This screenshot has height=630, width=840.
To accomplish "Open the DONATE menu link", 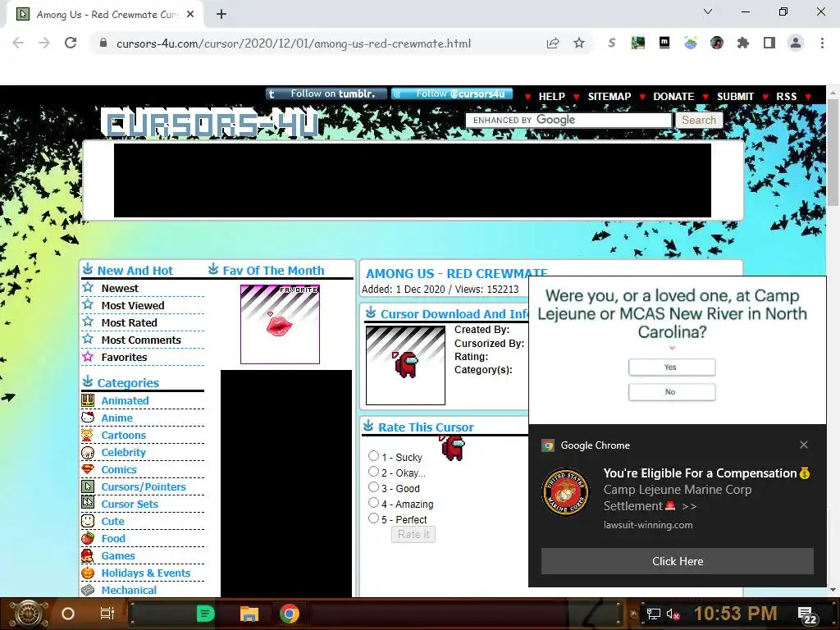I will pos(673,97).
